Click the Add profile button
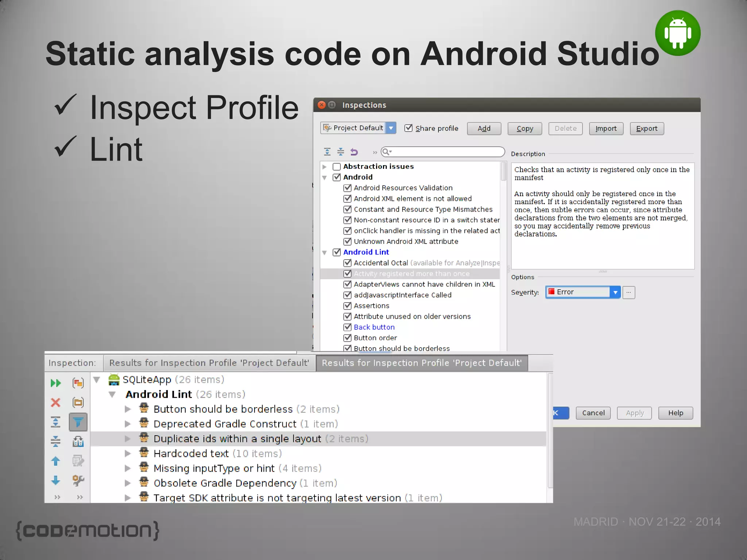Viewport: 747px width, 560px height. point(484,128)
